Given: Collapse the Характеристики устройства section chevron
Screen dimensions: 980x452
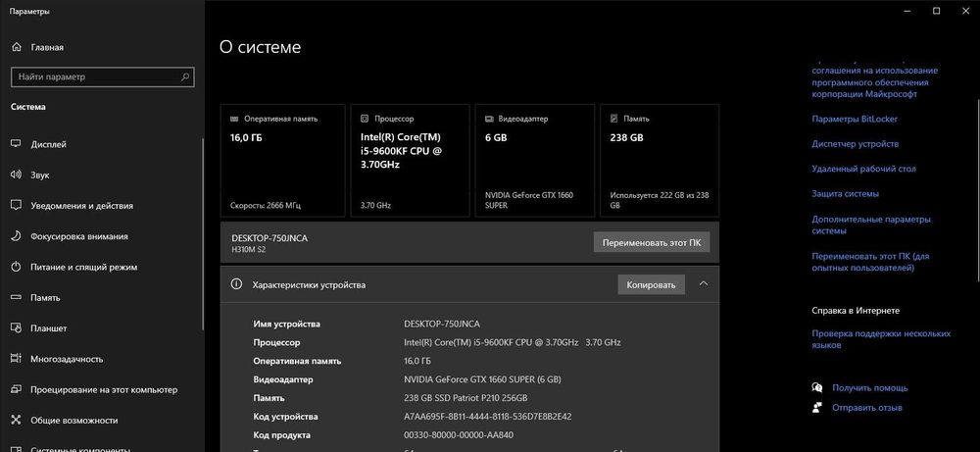Looking at the screenshot, I should (703, 283).
